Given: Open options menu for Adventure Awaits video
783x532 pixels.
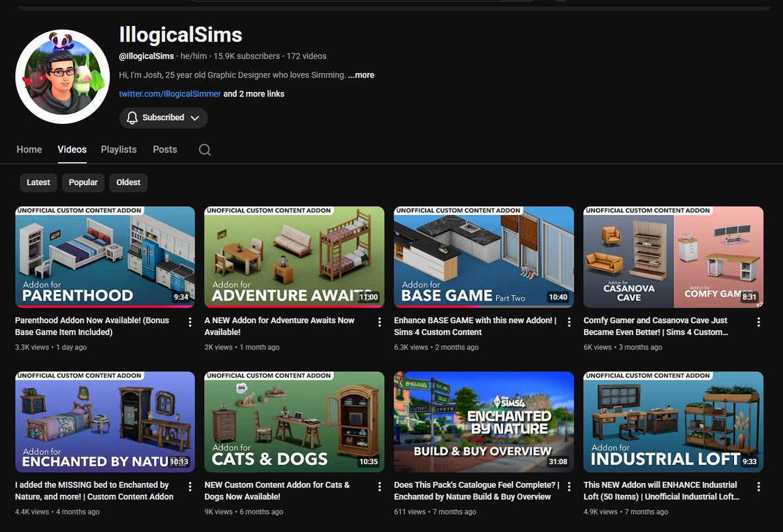Looking at the screenshot, I should [x=379, y=322].
